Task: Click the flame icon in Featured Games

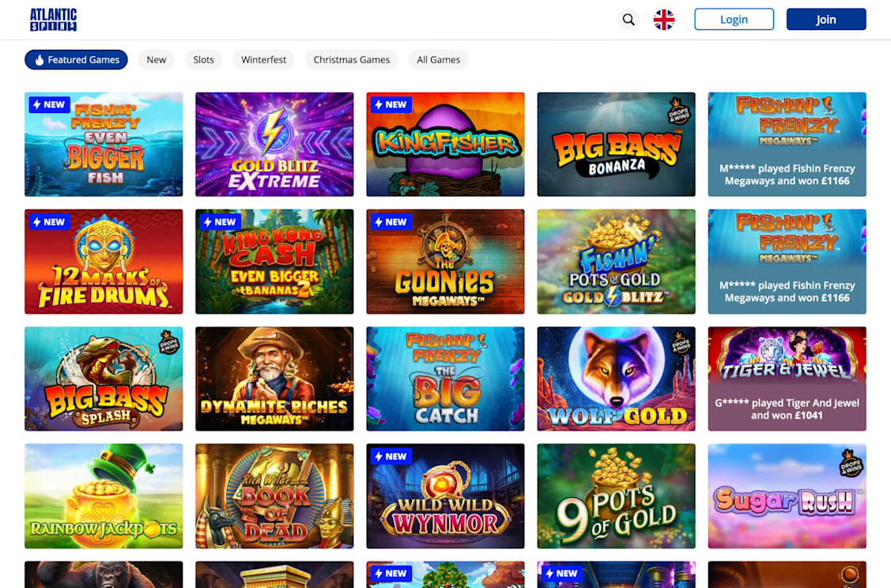Action: pyautogui.click(x=40, y=59)
